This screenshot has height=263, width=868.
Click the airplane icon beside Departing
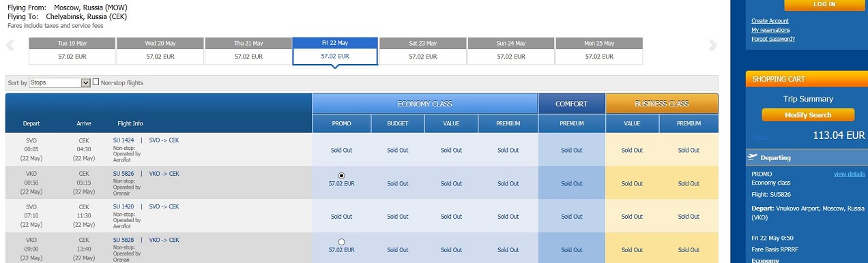[753, 157]
